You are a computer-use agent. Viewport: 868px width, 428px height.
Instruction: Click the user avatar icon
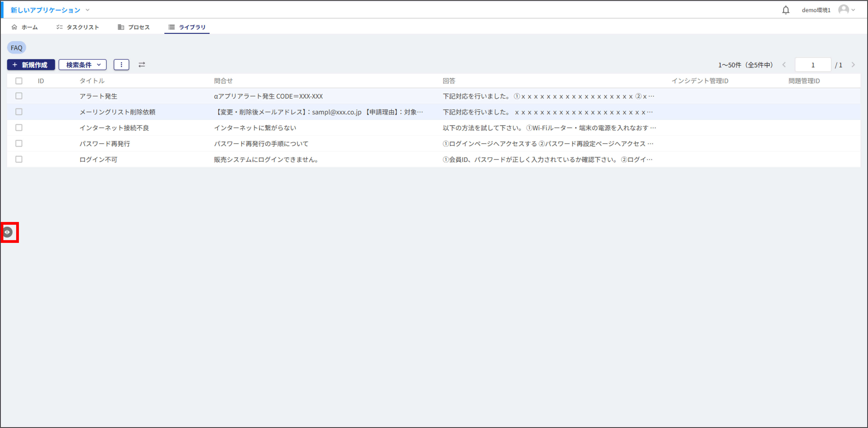coord(844,10)
